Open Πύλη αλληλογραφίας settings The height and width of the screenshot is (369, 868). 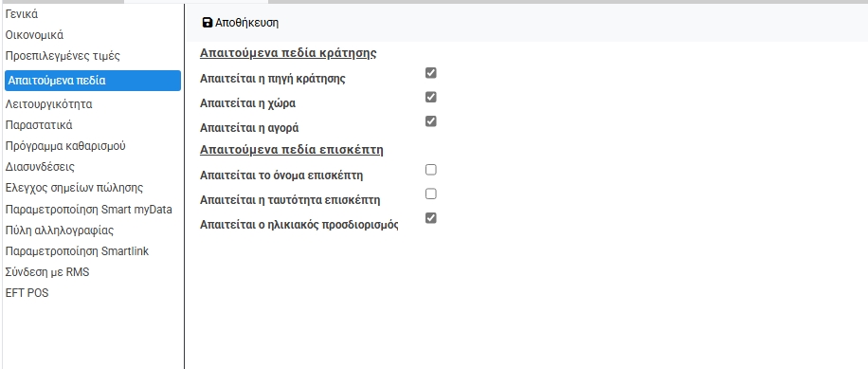point(60,231)
